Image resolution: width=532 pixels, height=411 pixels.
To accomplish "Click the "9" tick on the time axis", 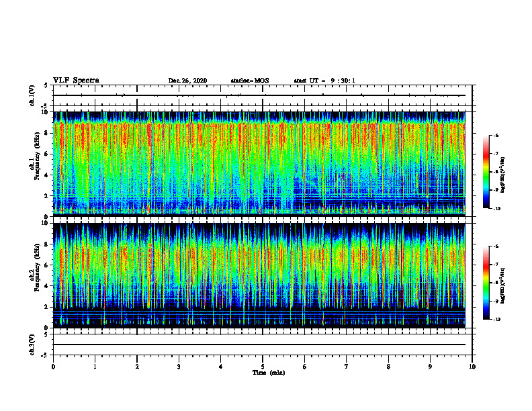I will (430, 367).
